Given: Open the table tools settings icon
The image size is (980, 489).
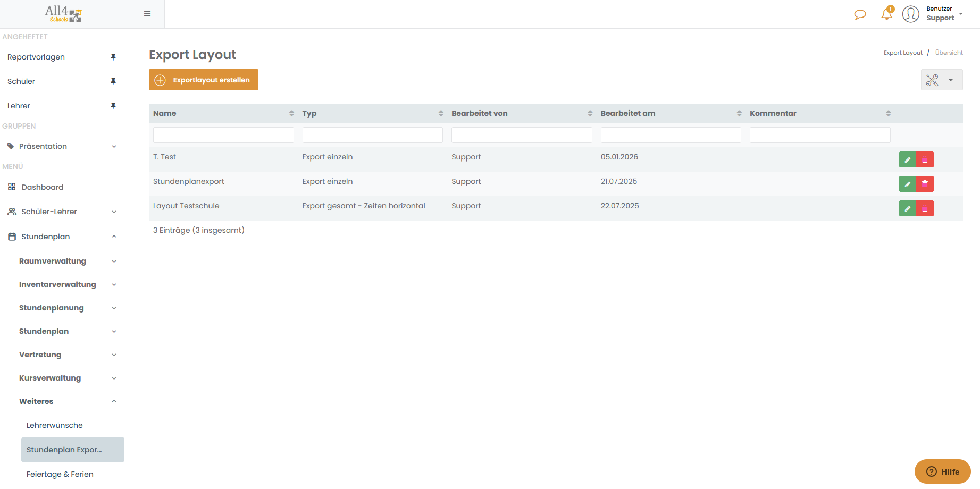Looking at the screenshot, I should pyautogui.click(x=932, y=80).
